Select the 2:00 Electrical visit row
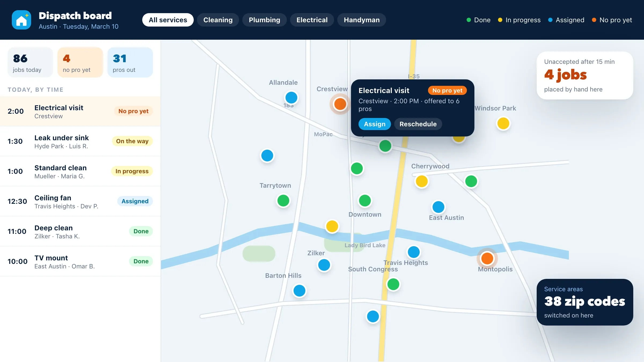This screenshot has width=644, height=362. click(x=80, y=111)
